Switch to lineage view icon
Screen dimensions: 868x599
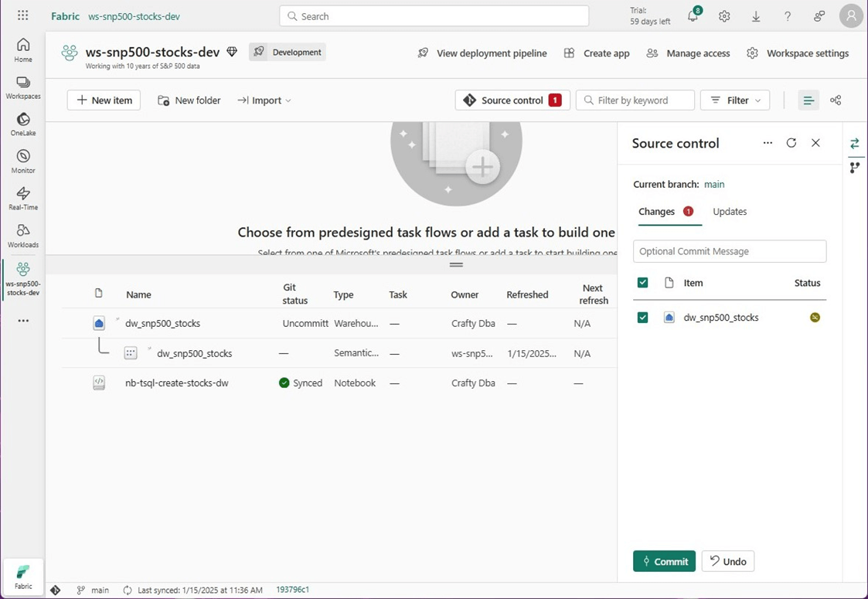836,100
